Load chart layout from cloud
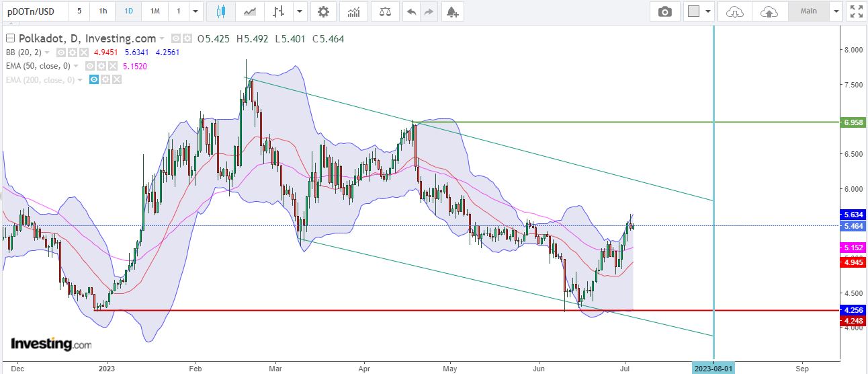Viewport: 868px width, 374px height. pos(736,11)
